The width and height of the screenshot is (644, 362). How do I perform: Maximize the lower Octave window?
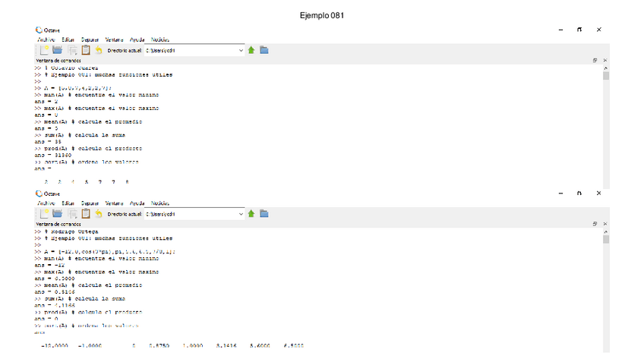[x=579, y=193]
